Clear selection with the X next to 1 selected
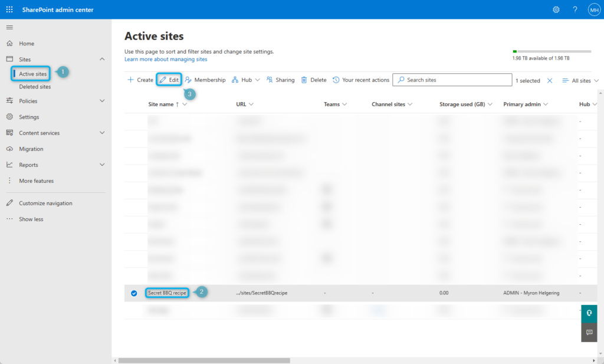Screen dimensions: 604x364 tap(550, 80)
